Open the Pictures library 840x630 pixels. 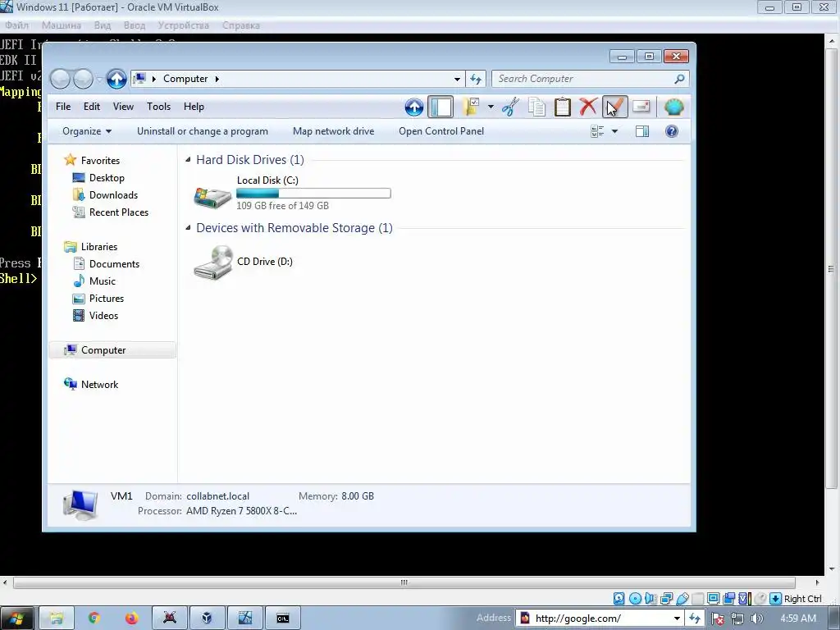[107, 299]
